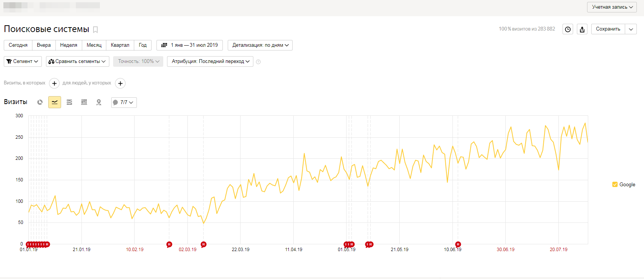Viewport: 644px width, 279px height.
Task: Click the Сохранить button
Action: point(608,29)
